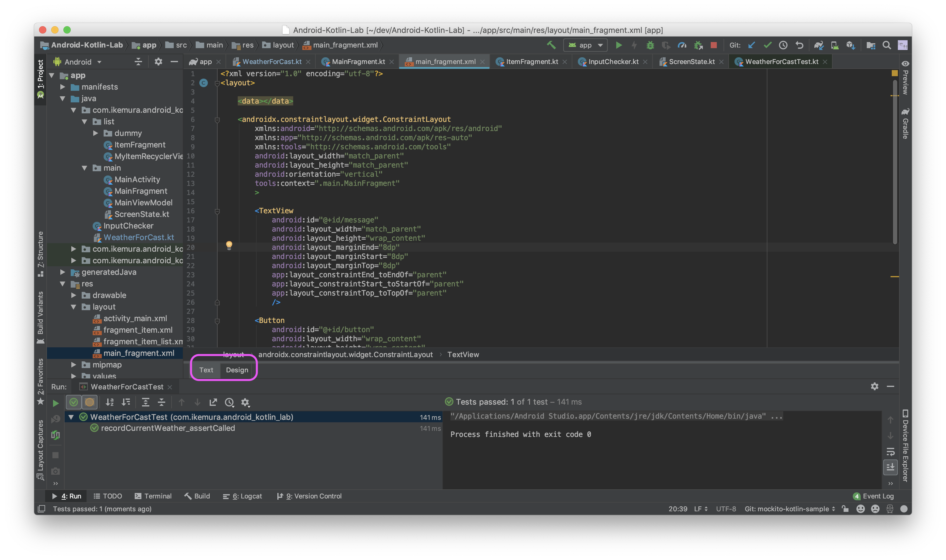Expand the generatedJava folder

click(63, 272)
